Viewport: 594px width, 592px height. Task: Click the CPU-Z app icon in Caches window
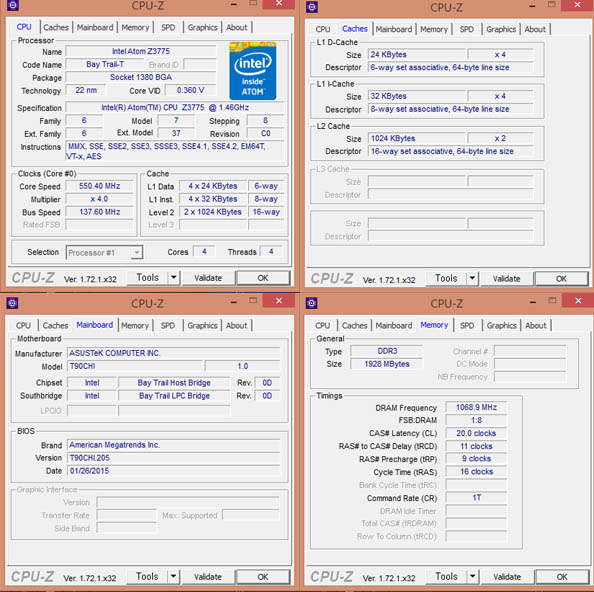(312, 6)
